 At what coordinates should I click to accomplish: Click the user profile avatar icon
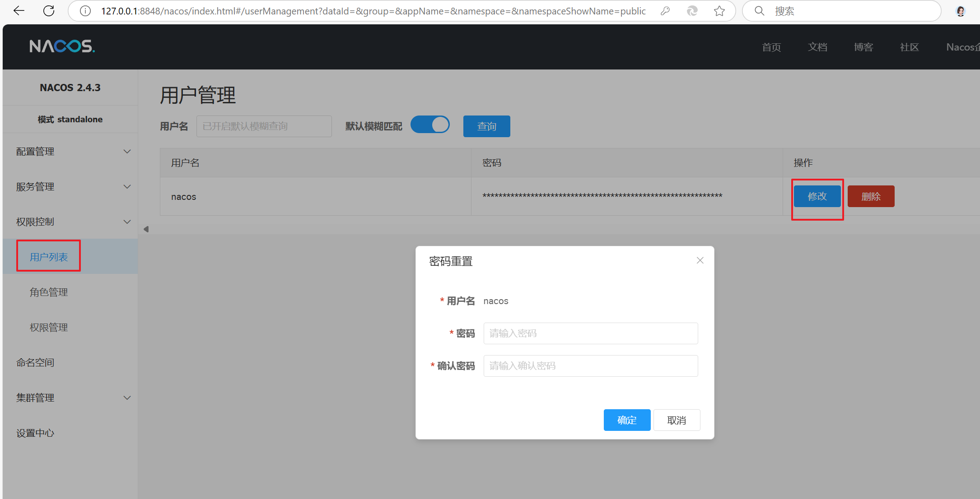(961, 11)
